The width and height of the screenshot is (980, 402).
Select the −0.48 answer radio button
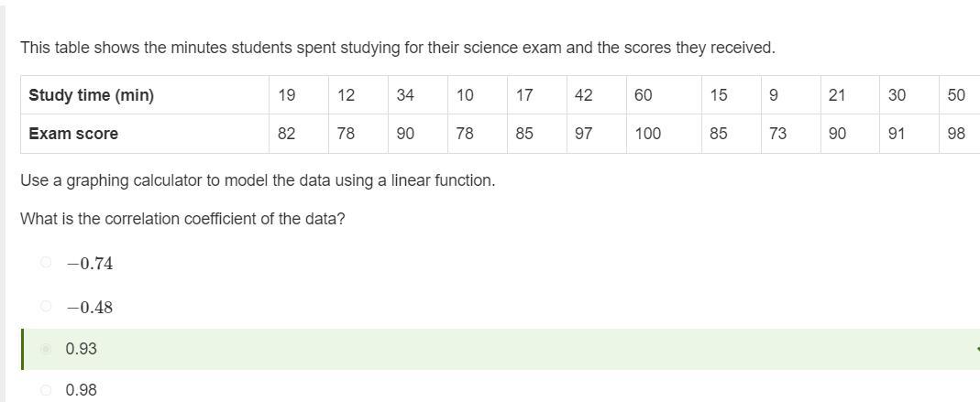point(46,307)
